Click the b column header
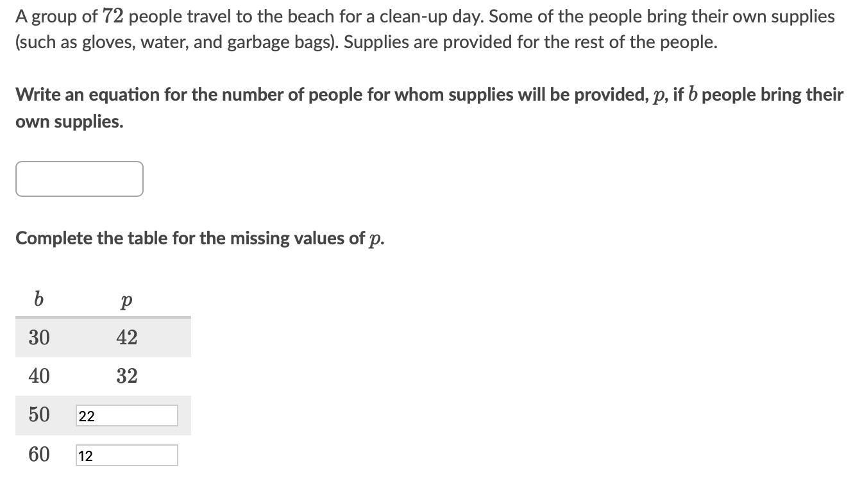853x504 pixels. point(38,299)
